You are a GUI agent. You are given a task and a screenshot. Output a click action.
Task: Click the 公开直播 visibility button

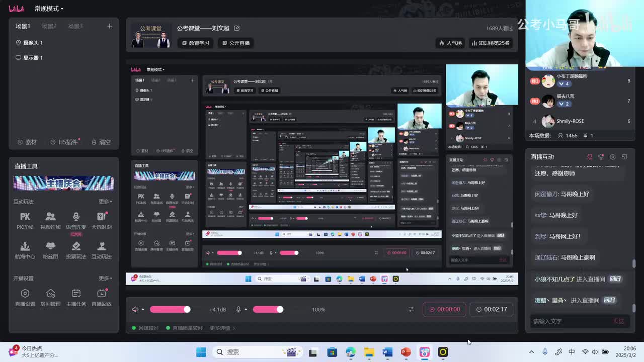click(236, 43)
